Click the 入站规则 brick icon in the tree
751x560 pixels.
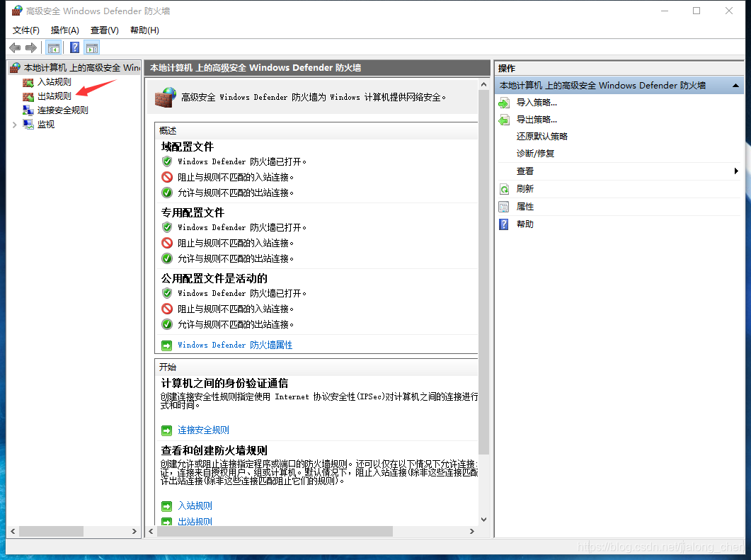click(28, 82)
